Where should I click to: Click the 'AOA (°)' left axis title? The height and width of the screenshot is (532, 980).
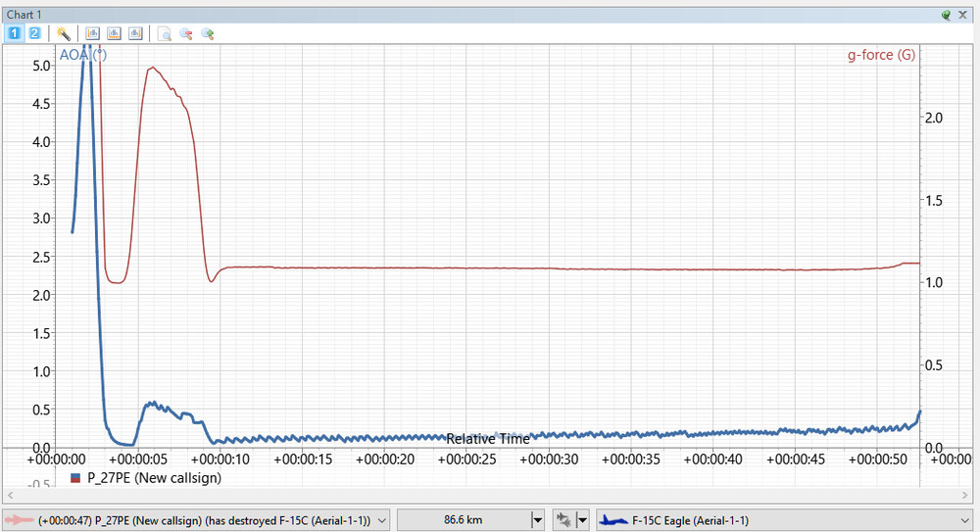coord(83,55)
